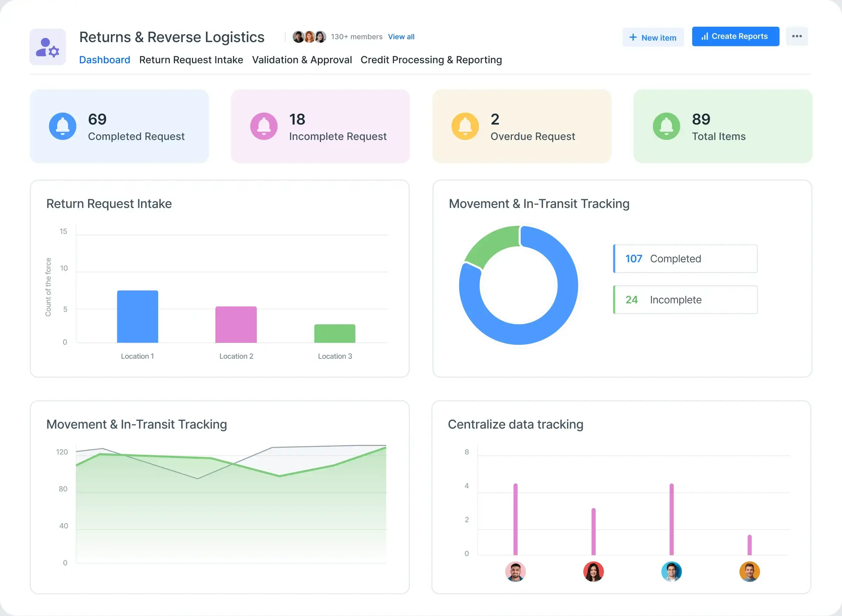
Task: Click the pink bell on Incomplete Request card
Action: click(x=264, y=126)
